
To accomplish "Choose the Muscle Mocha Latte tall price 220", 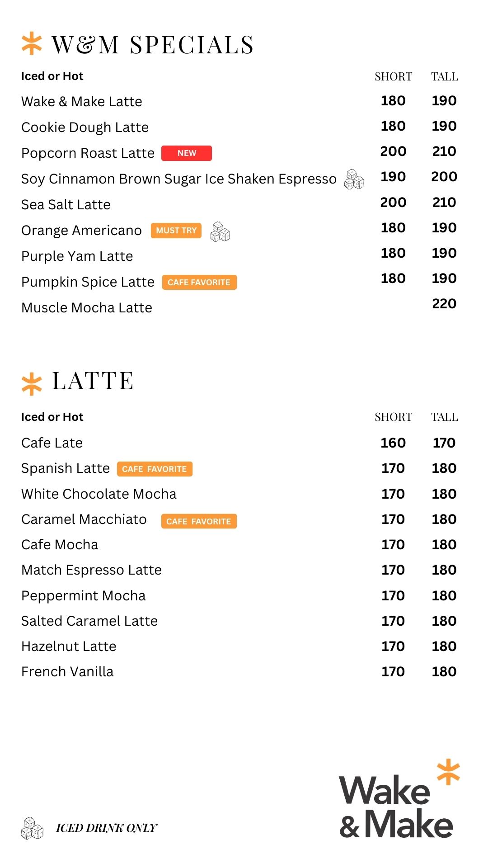I will tap(444, 304).
